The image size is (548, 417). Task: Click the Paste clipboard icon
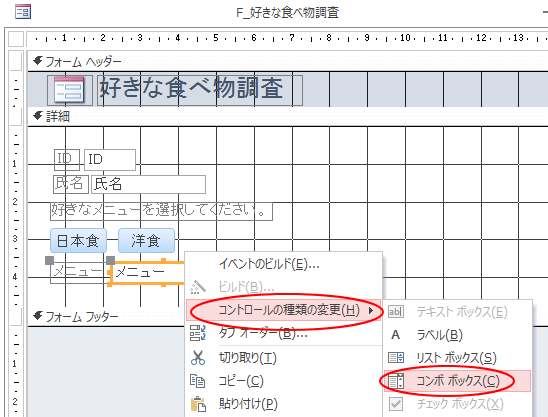pos(198,404)
